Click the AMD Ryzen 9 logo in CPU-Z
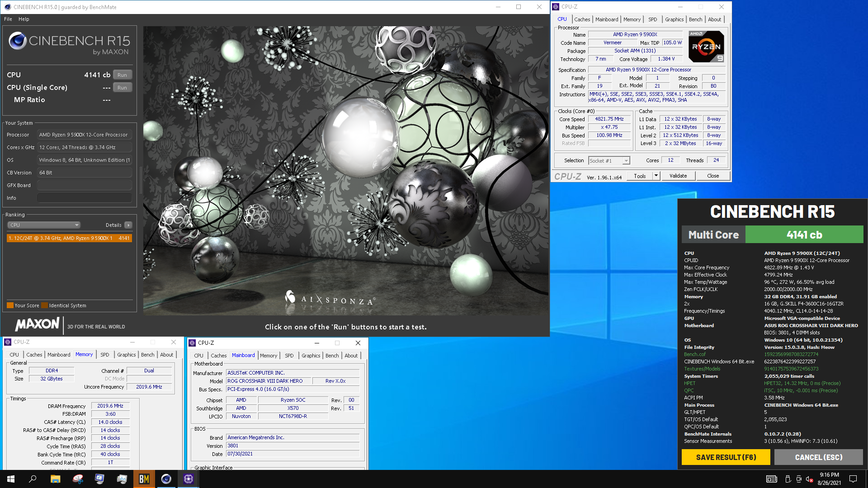This screenshot has height=488, width=868. 706,47
